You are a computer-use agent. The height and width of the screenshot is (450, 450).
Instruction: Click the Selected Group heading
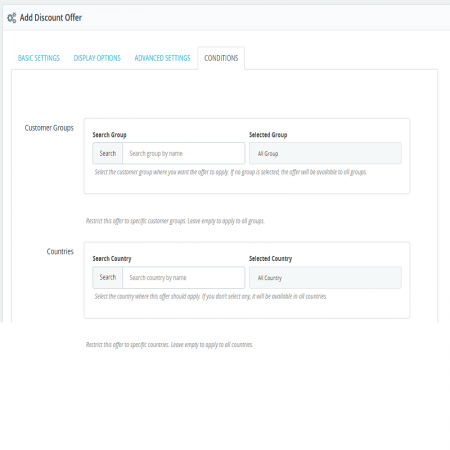tap(268, 135)
